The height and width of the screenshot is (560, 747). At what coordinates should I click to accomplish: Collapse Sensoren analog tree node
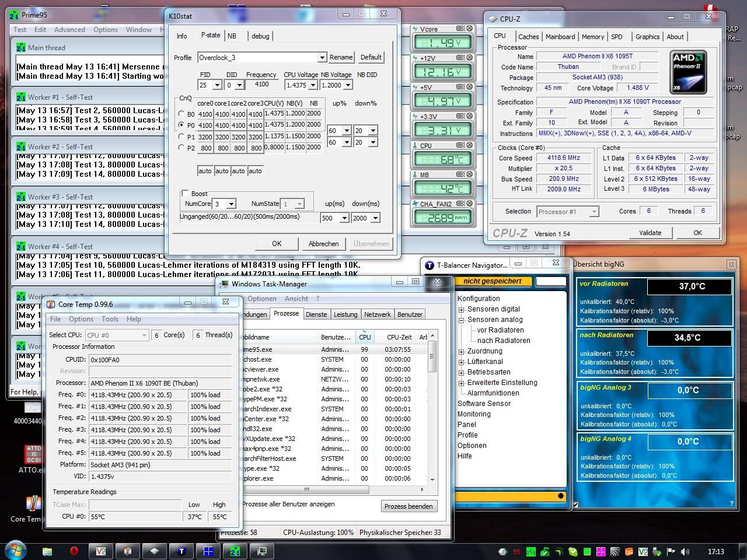(462, 320)
